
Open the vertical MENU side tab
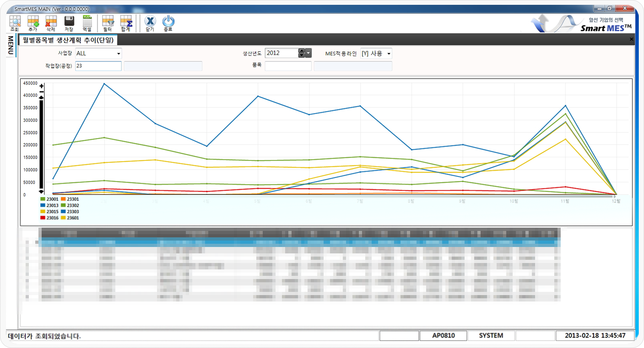click(x=11, y=45)
